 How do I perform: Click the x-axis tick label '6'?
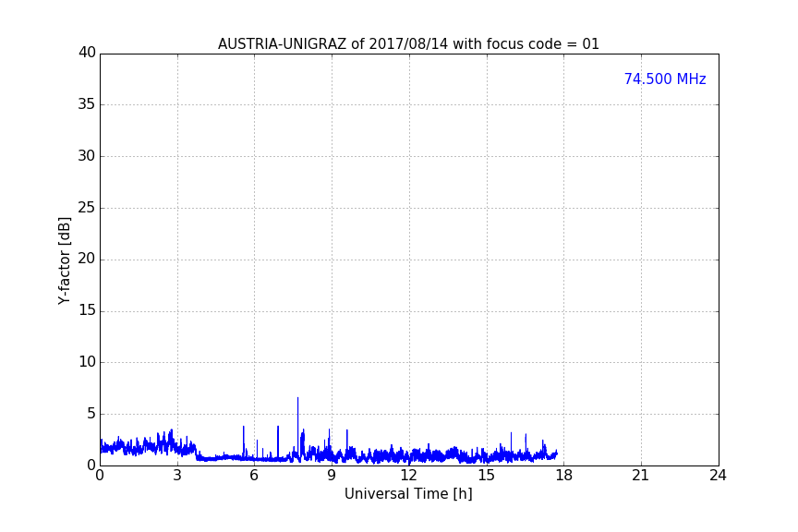(254, 476)
